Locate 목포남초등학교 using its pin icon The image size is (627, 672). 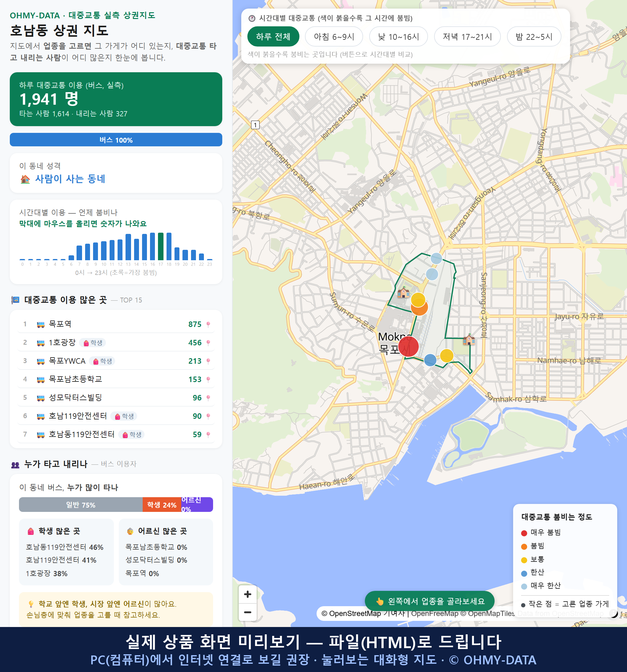pyautogui.click(x=208, y=379)
